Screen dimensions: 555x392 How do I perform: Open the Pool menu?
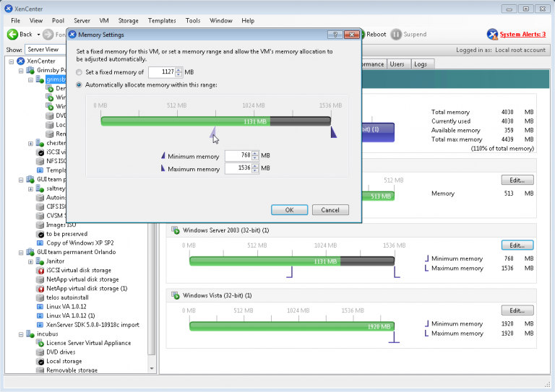(x=58, y=20)
